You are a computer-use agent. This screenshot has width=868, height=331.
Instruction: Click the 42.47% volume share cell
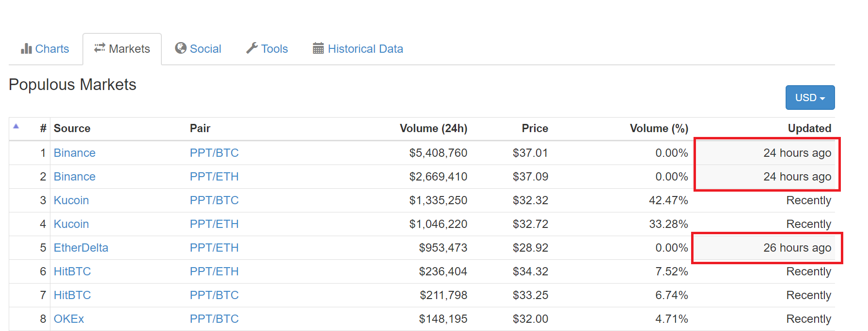tap(668, 200)
